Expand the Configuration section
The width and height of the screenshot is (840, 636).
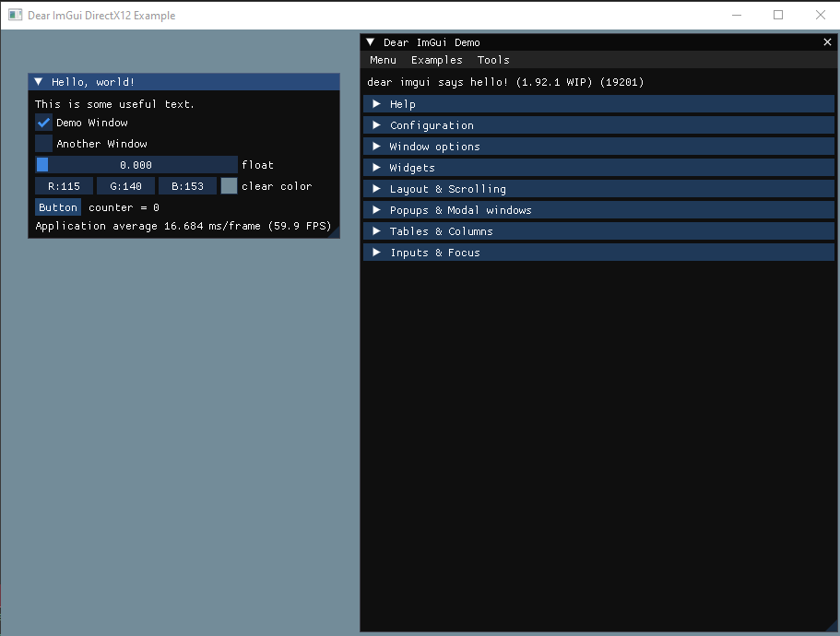point(598,125)
